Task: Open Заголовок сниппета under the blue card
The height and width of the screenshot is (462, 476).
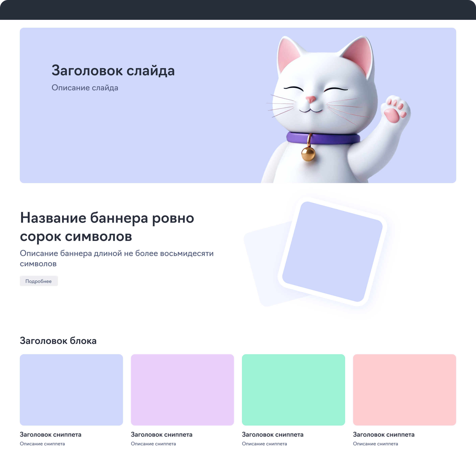Action: 51,435
